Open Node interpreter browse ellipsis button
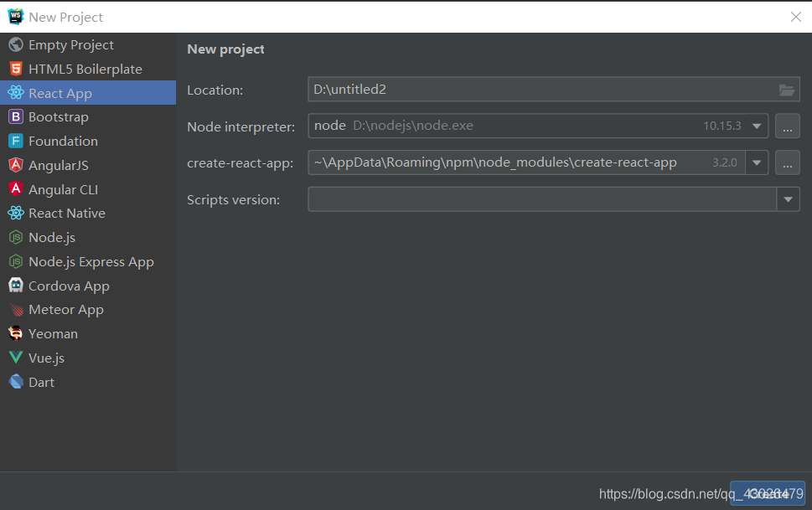The width and height of the screenshot is (812, 510). [787, 126]
